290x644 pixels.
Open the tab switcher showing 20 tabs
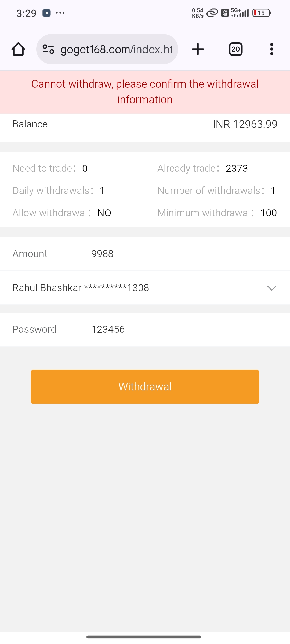(235, 49)
